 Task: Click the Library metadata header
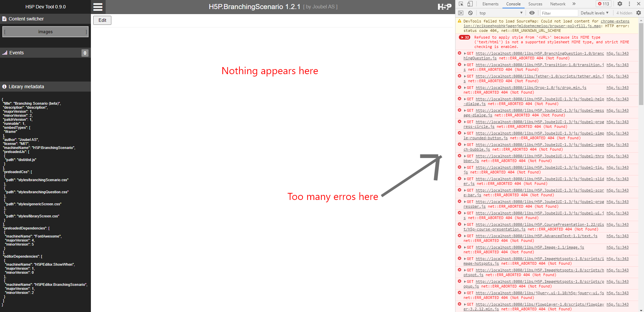[x=45, y=87]
